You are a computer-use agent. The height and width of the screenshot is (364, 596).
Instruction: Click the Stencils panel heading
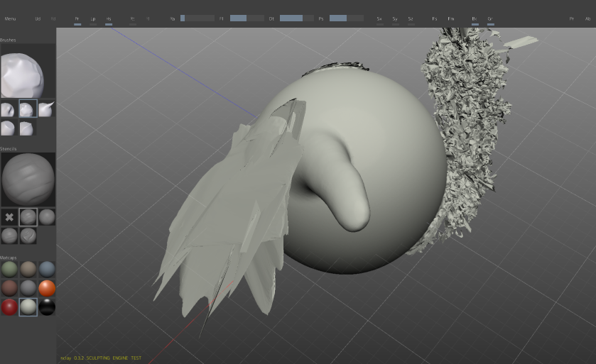pyautogui.click(x=8, y=149)
